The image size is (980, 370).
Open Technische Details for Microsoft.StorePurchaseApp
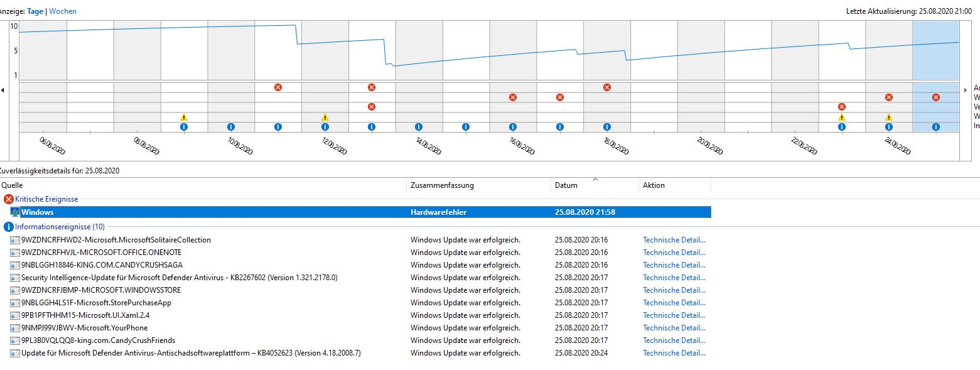[x=674, y=303]
